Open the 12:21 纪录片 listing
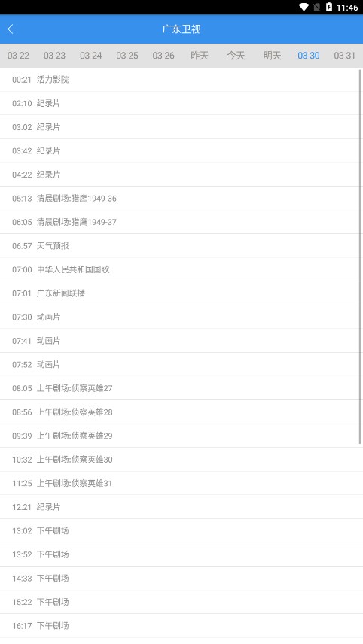Viewport: 363px width, 644px height. click(181, 507)
